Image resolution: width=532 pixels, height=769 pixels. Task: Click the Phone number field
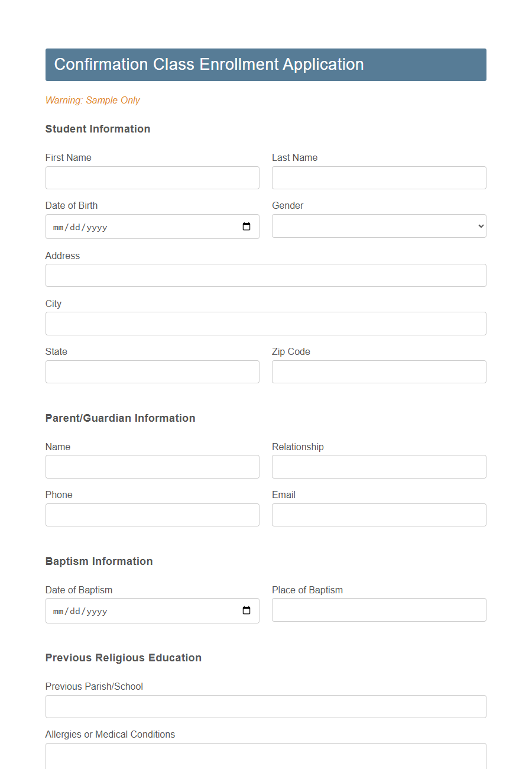pos(152,515)
